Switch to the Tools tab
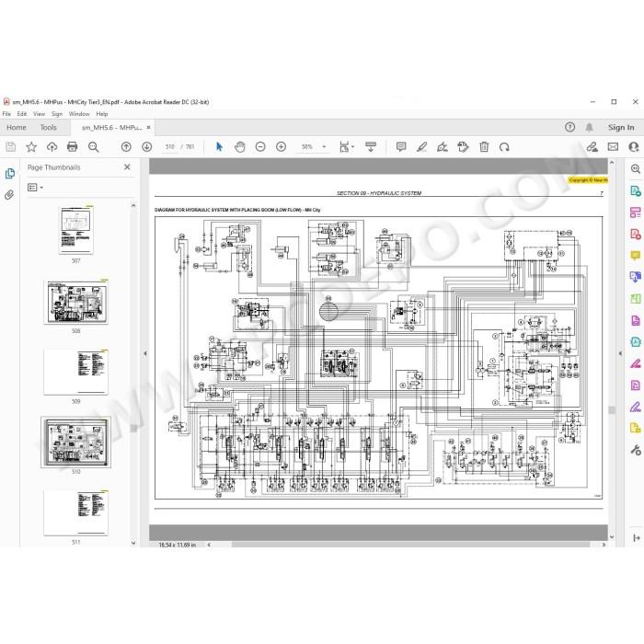The width and height of the screenshot is (644, 644). point(49,127)
